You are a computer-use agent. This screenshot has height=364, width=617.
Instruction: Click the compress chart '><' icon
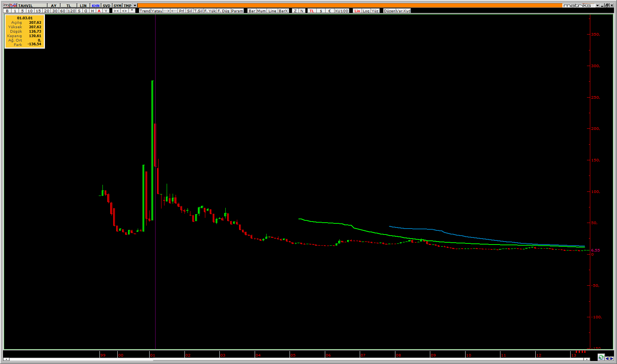[116, 11]
